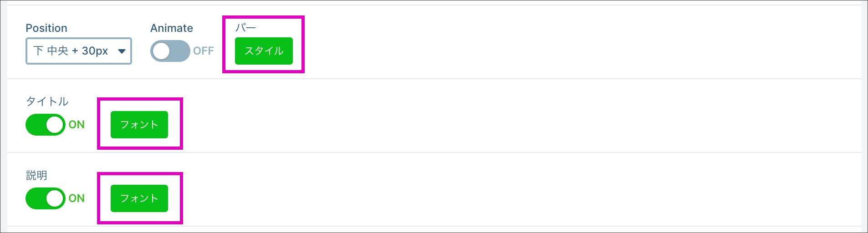Viewport: 868px width, 233px height.
Task: Click the バー label above スタイル
Action: tap(245, 28)
